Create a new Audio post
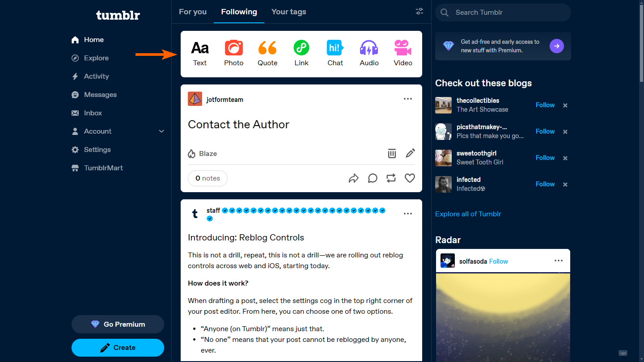This screenshot has width=644, height=362. click(369, 54)
